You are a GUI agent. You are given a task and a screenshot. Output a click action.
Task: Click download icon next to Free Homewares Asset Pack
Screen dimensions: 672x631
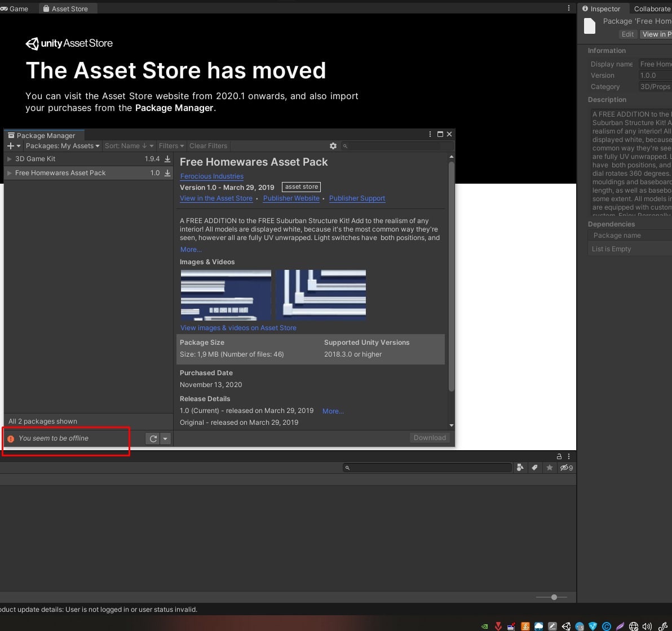167,173
